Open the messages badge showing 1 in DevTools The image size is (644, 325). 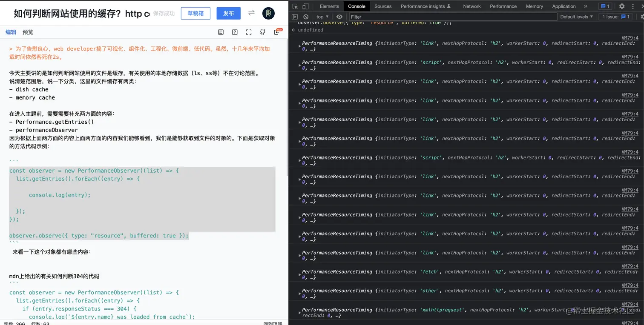pos(605,6)
